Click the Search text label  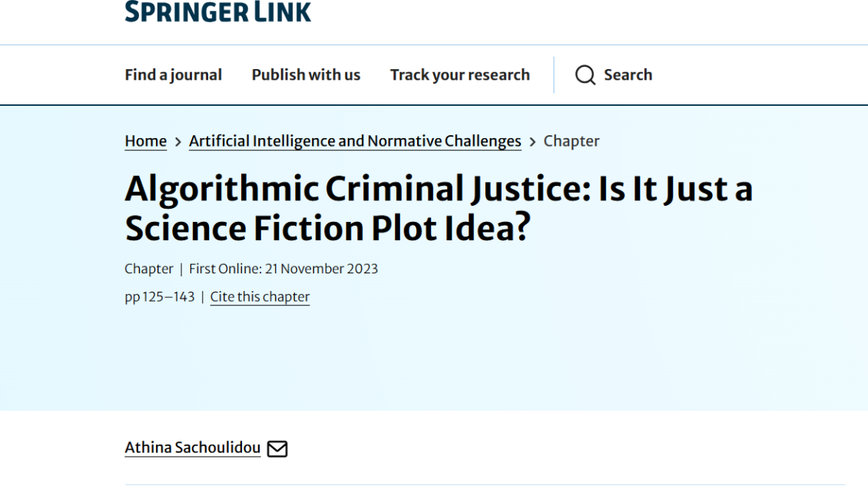628,74
